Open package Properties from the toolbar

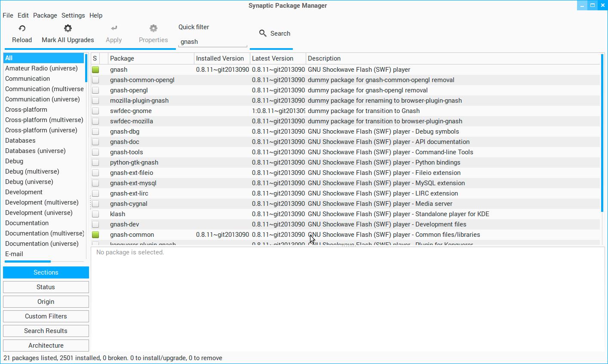tap(153, 34)
